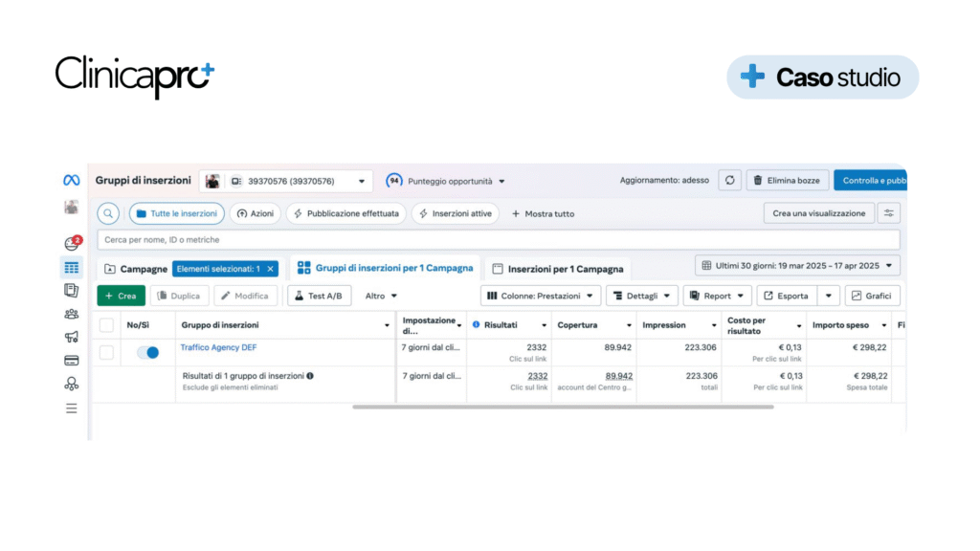Screen dimensions: 980x551
Task: Open the megaphone advertising icon in sidebar
Action: pos(71,338)
